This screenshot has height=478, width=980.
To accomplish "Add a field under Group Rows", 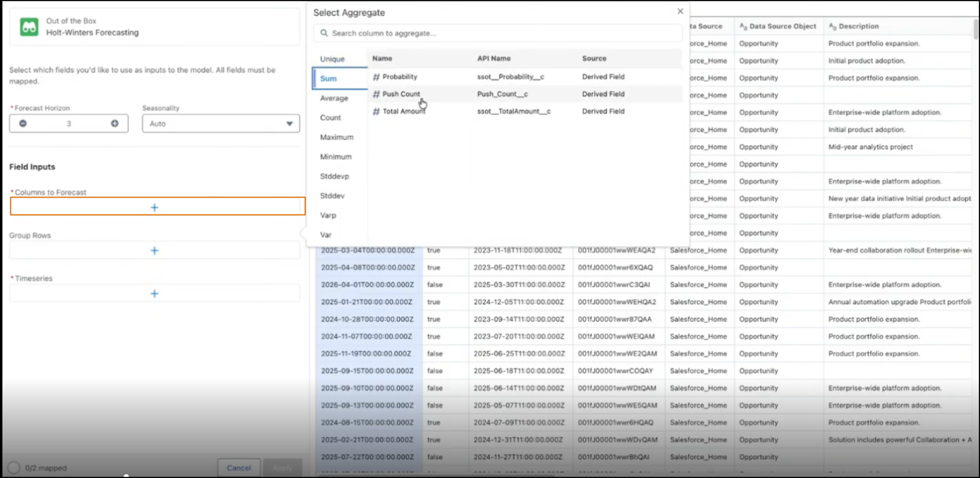I will (x=154, y=250).
